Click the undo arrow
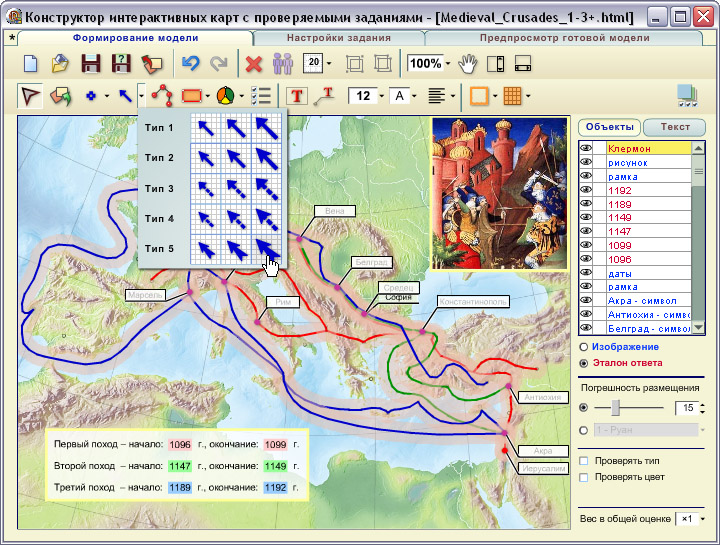 pyautogui.click(x=190, y=63)
